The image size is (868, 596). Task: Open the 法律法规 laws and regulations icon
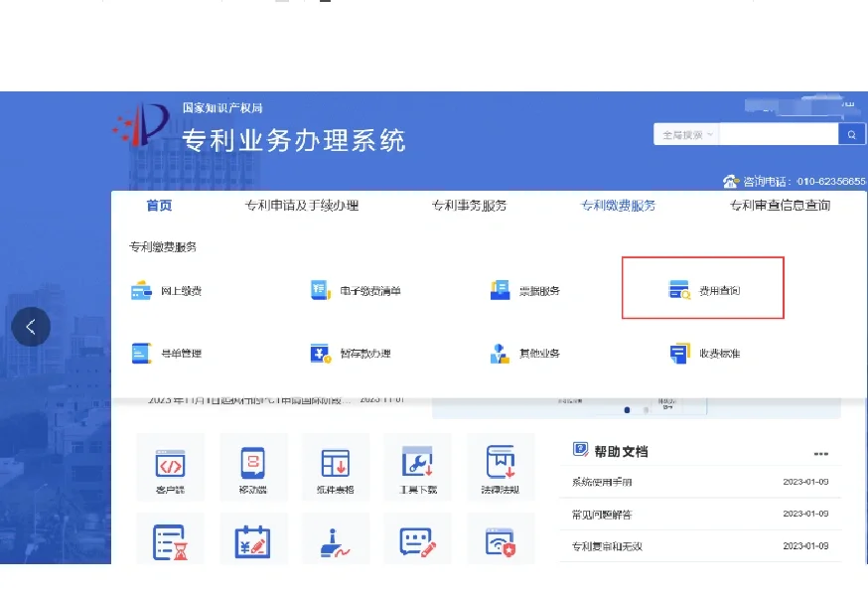click(501, 465)
